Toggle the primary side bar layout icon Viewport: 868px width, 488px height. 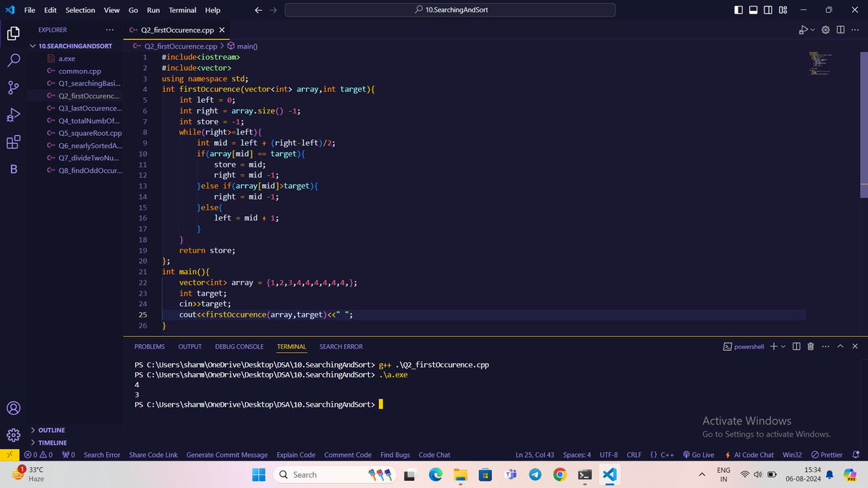click(x=738, y=10)
